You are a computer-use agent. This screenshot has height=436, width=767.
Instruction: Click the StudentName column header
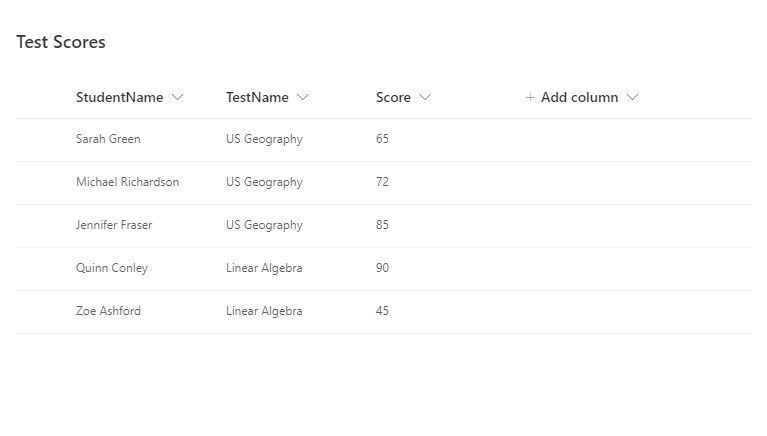coord(119,97)
